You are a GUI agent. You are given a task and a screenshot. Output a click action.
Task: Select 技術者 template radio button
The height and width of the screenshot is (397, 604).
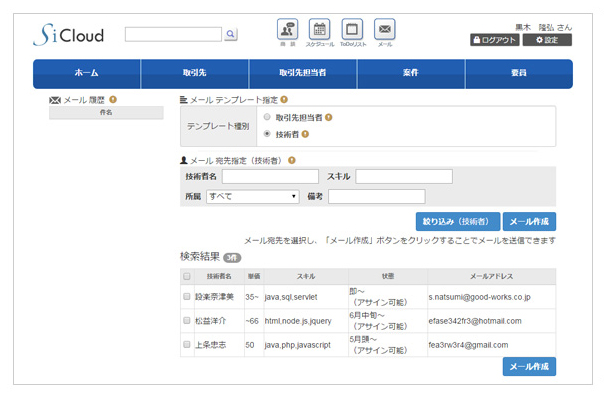267,134
